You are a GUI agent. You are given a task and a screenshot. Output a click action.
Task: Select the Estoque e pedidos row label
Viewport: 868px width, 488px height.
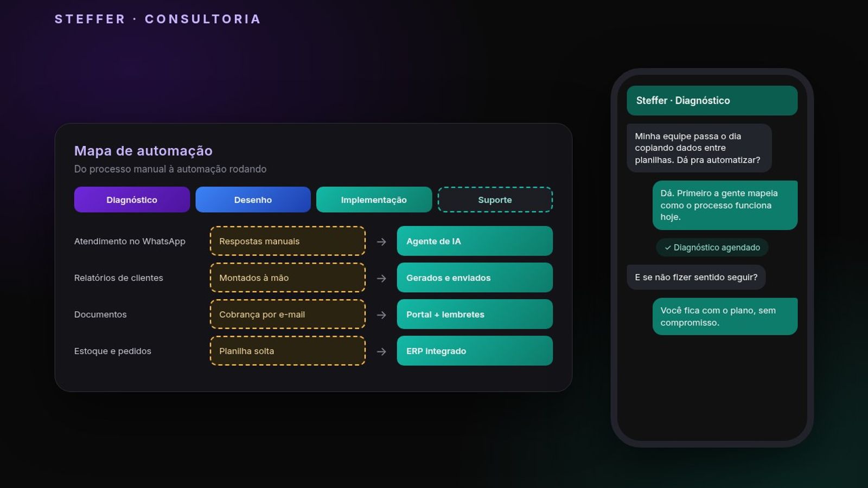[113, 351]
